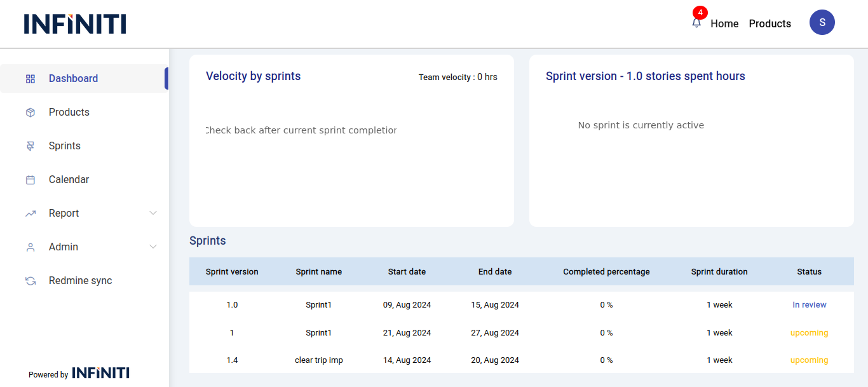This screenshot has height=387, width=868.
Task: Click the Redmine sync refresh icon
Action: pyautogui.click(x=31, y=281)
